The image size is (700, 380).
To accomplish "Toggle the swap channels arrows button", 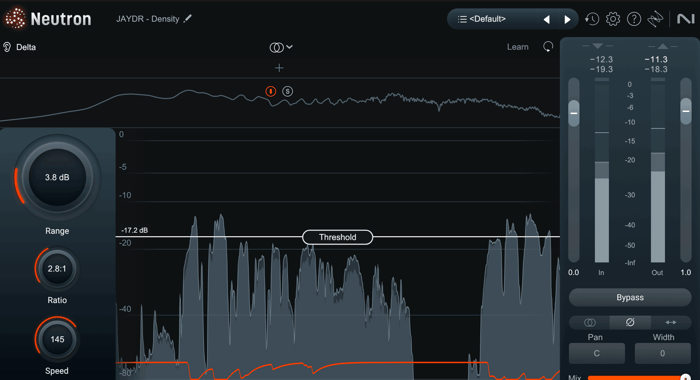I will tap(671, 322).
